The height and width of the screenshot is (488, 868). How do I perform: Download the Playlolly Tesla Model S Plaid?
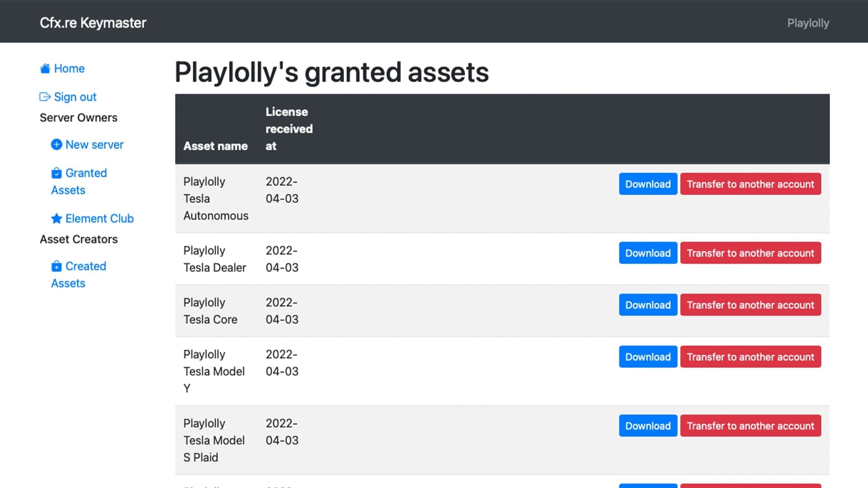648,426
